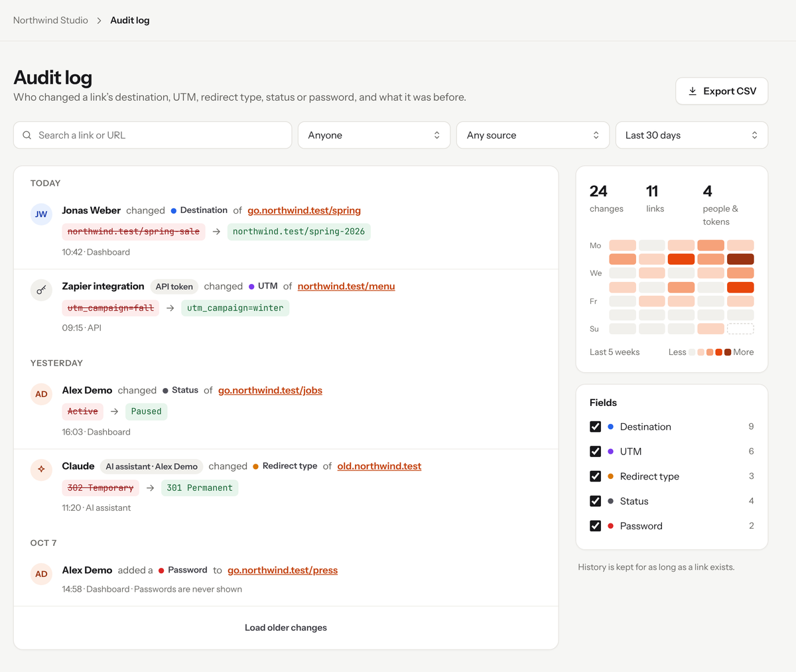The width and height of the screenshot is (796, 672).
Task: Open the Any source dropdown
Action: click(x=533, y=135)
